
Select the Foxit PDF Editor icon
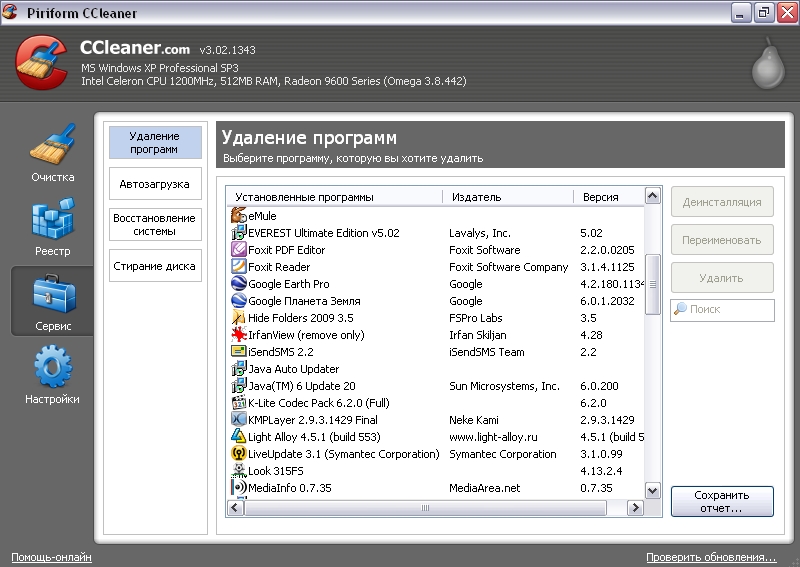pyautogui.click(x=238, y=250)
